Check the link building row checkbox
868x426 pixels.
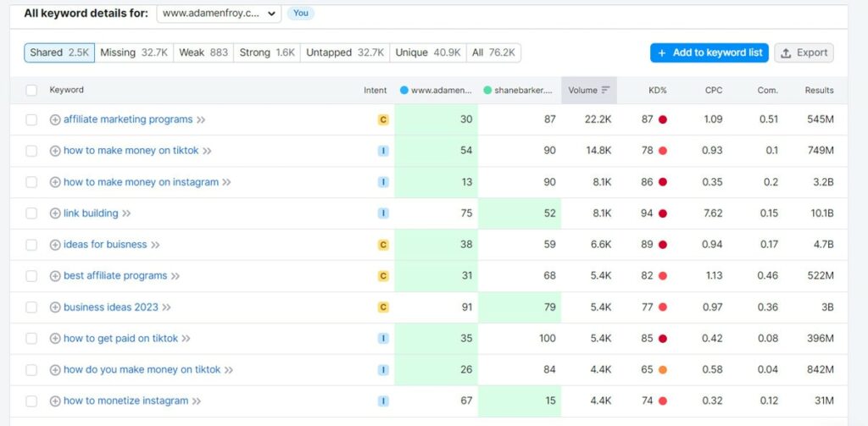[31, 213]
